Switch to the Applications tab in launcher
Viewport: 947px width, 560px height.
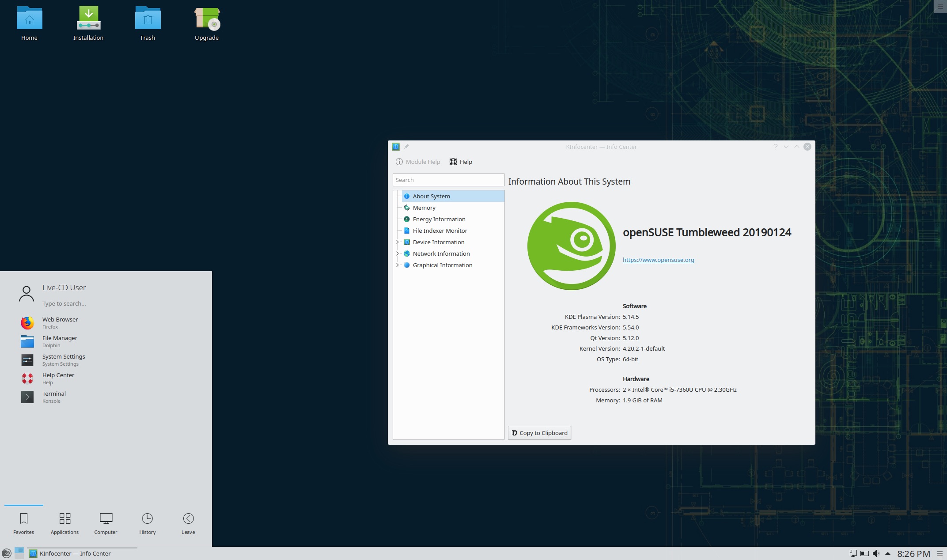(x=64, y=523)
